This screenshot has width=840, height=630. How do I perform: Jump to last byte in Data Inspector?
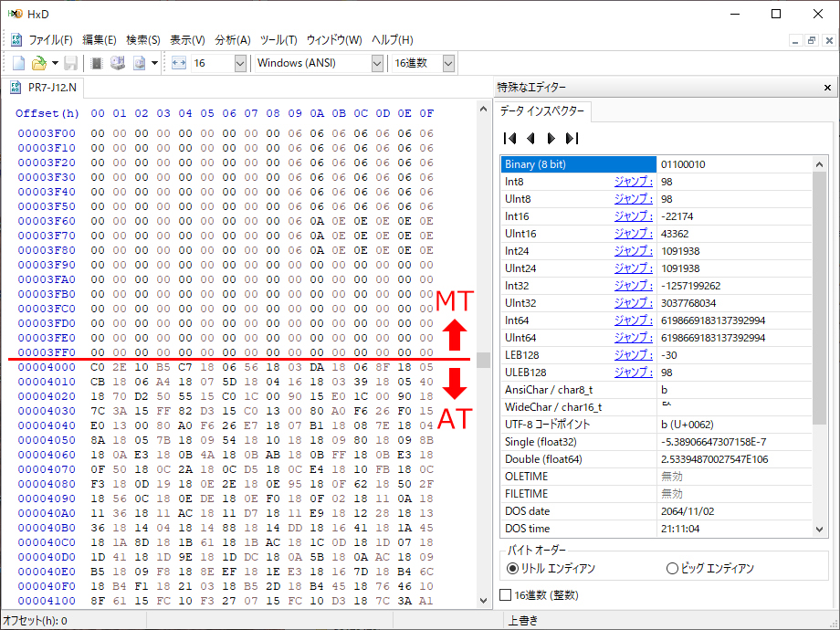572,138
